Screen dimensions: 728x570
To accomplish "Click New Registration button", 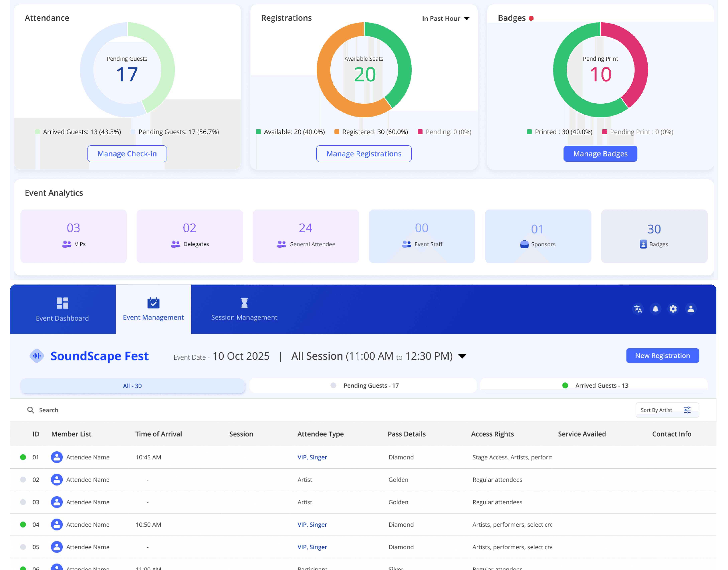I will coord(662,356).
